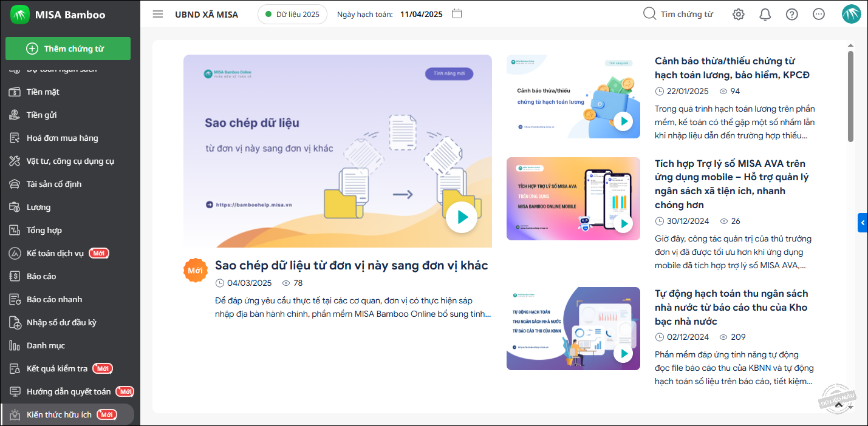Expand the blue side panel arrow tab
This screenshot has width=868, height=426.
click(863, 223)
